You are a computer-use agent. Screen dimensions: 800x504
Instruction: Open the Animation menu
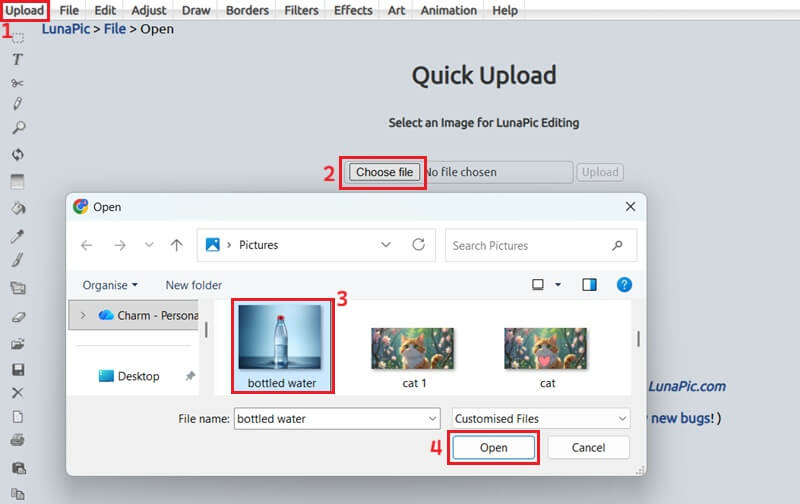click(x=448, y=10)
